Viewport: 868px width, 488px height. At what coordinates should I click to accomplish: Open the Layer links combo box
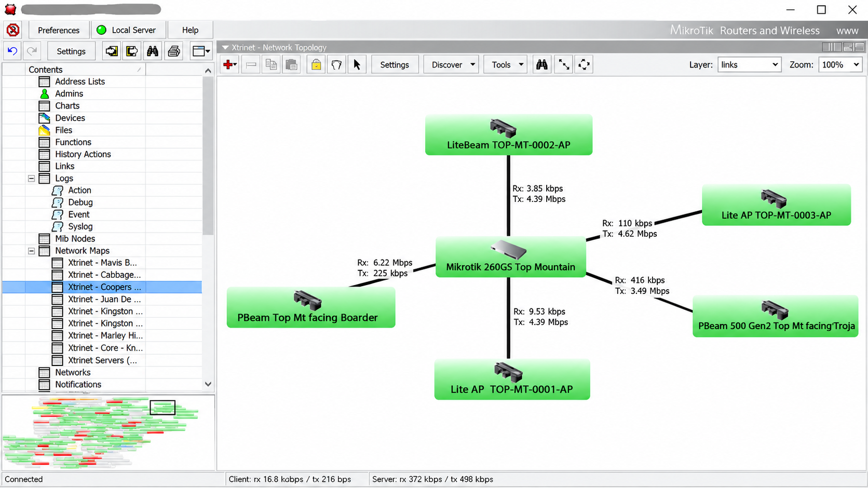pos(749,65)
